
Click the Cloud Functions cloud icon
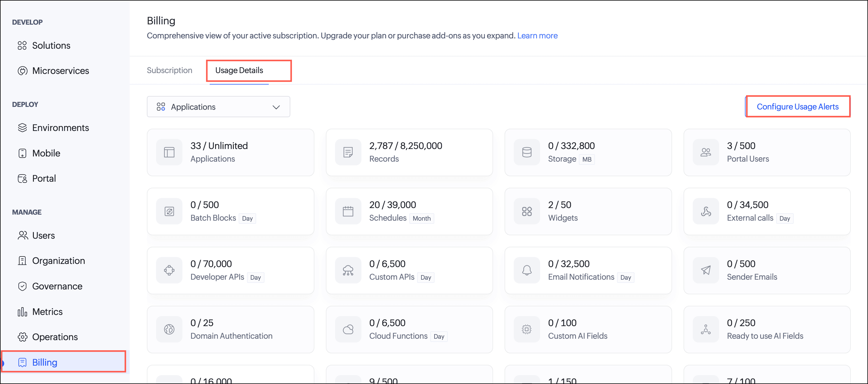(348, 329)
